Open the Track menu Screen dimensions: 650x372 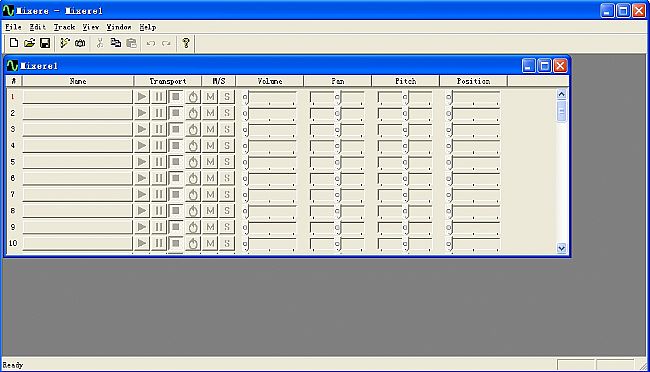(x=64, y=27)
